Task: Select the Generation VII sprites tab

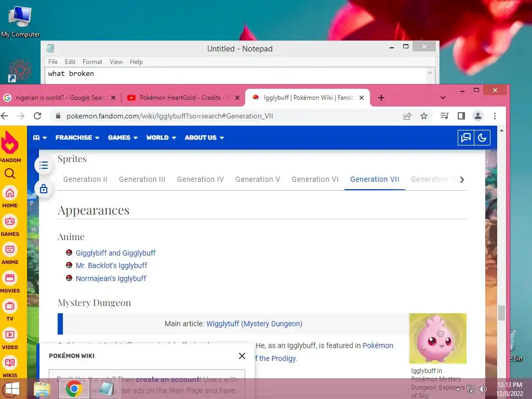Action: click(375, 179)
